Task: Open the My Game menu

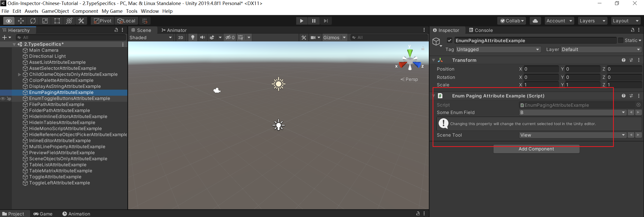Action: tap(112, 11)
